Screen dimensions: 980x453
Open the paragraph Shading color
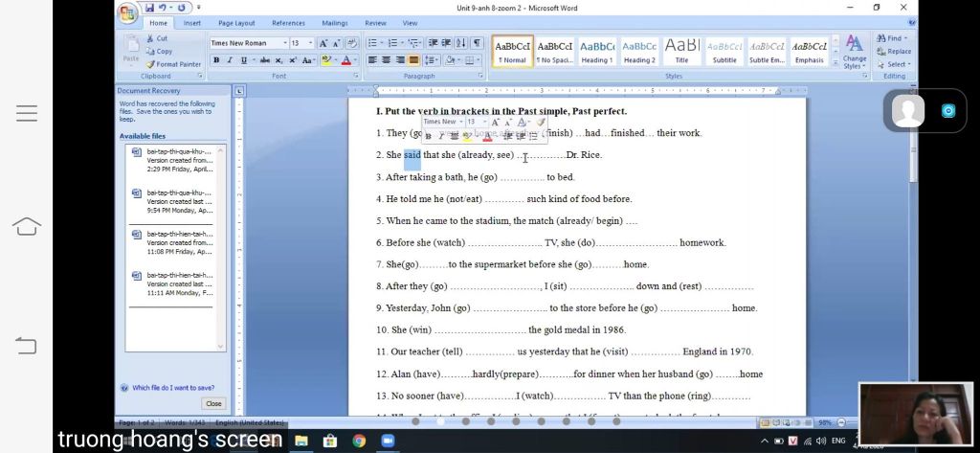click(450, 60)
